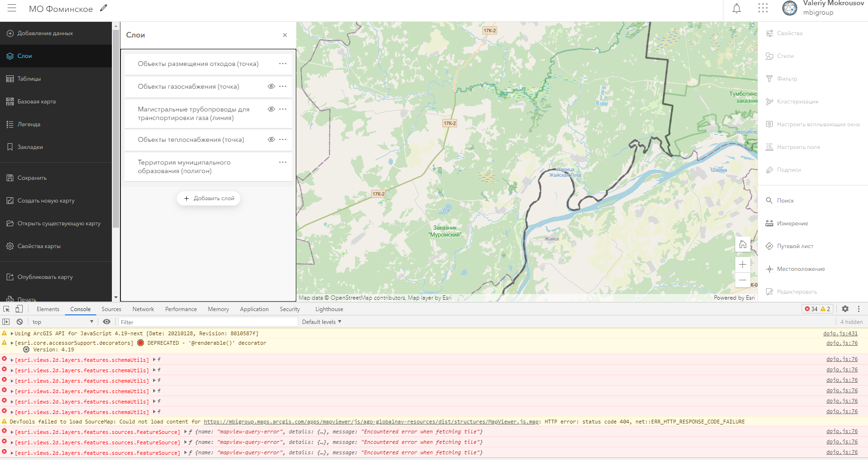Viewport: 868px width, 460px height.
Task: Open Легенда panel
Action: [x=56, y=124]
